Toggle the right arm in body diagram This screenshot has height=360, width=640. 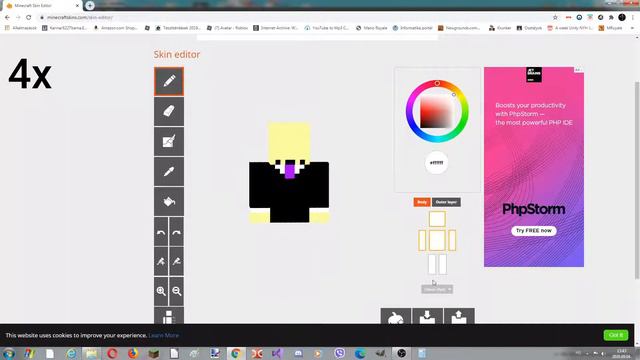coord(452,240)
